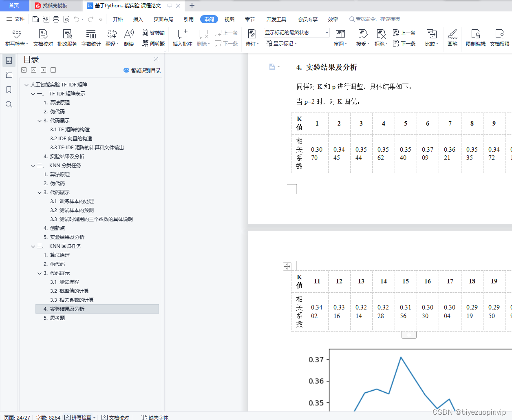This screenshot has width=512, height=420.
Task: Jump to 3.1 训练样本的处理 heading
Action: tap(72, 201)
